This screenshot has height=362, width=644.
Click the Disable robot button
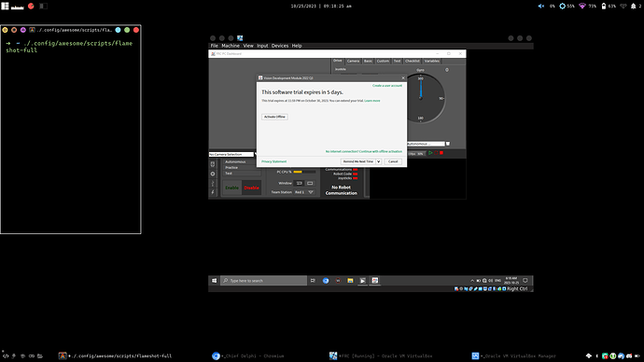tap(251, 188)
